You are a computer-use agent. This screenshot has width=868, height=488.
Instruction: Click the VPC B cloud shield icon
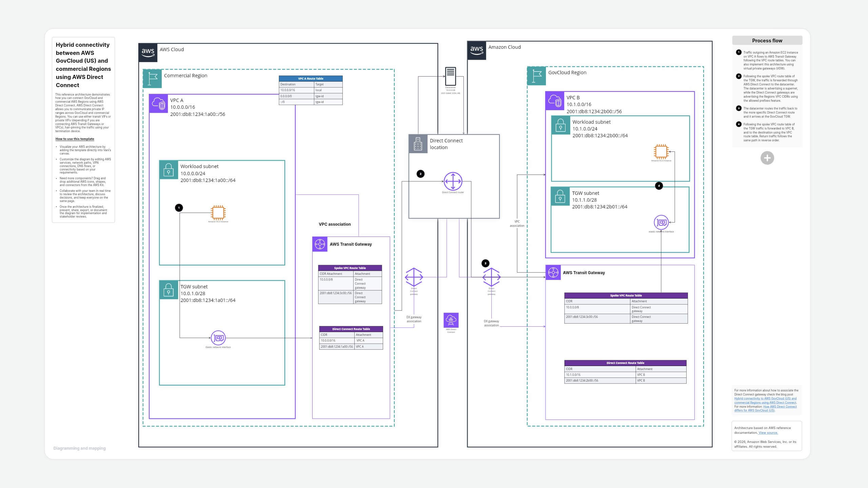coord(555,101)
